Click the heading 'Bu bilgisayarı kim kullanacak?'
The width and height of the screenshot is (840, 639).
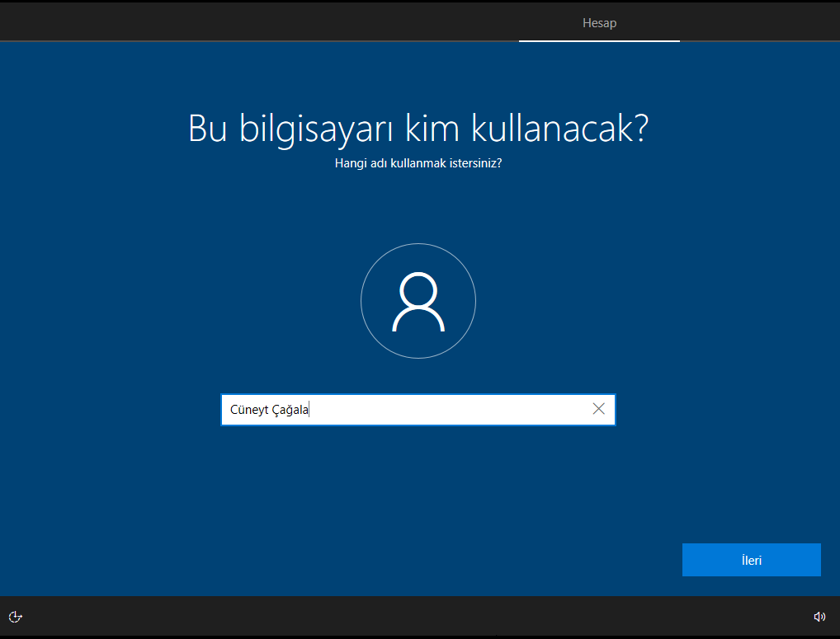(x=418, y=128)
